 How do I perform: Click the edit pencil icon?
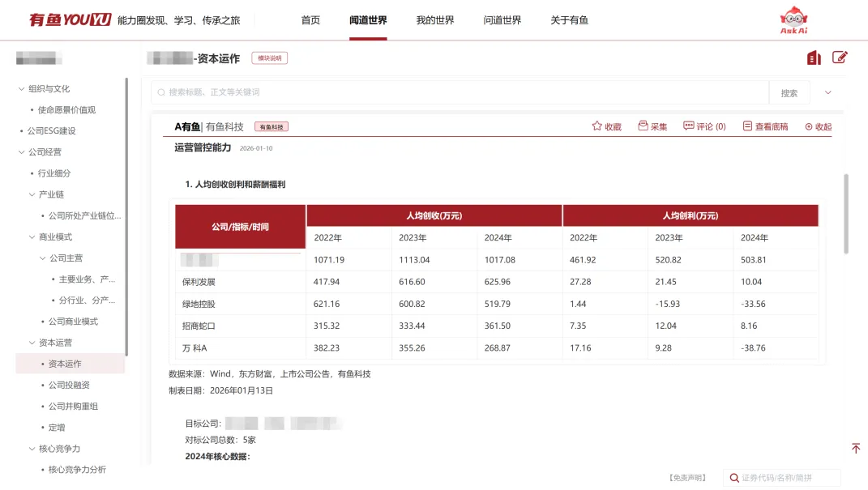(x=840, y=58)
